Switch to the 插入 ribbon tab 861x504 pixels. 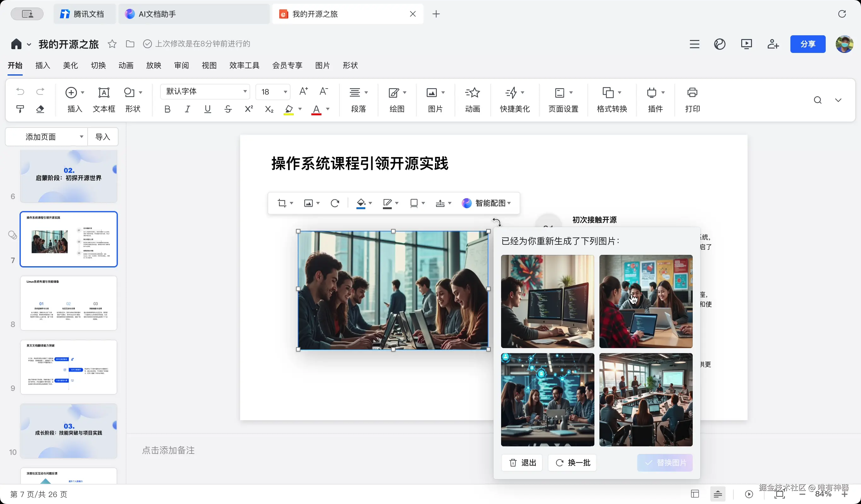(43, 65)
